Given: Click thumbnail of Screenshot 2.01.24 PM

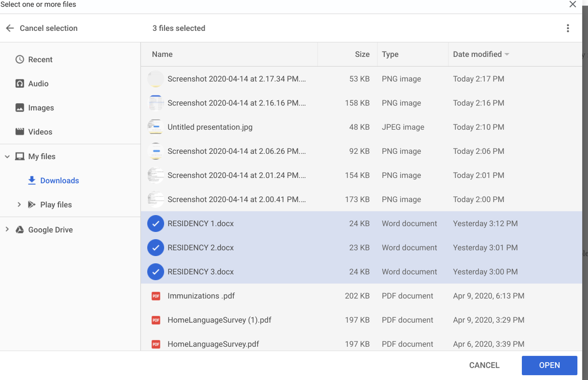Looking at the screenshot, I should (x=155, y=175).
